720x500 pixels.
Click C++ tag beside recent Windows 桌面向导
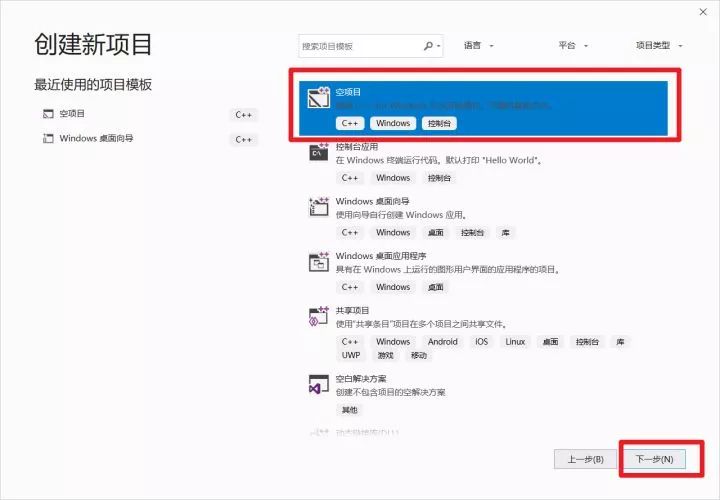(243, 140)
